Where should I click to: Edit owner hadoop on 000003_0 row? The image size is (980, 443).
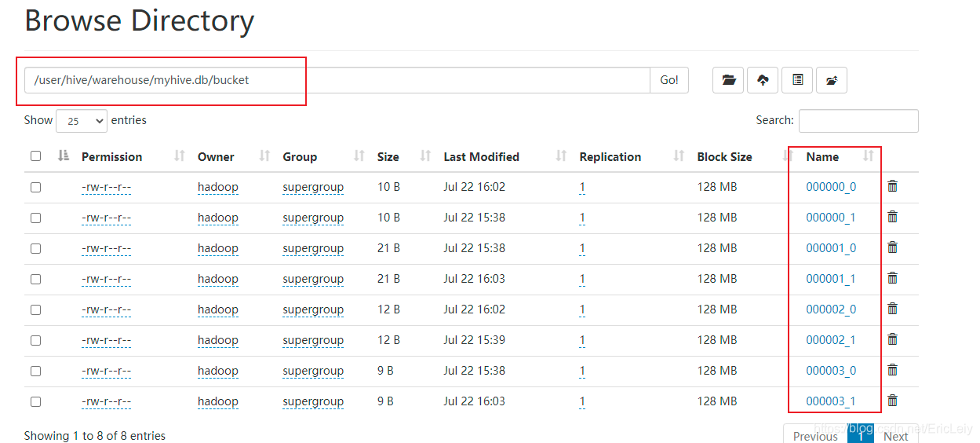coord(217,371)
